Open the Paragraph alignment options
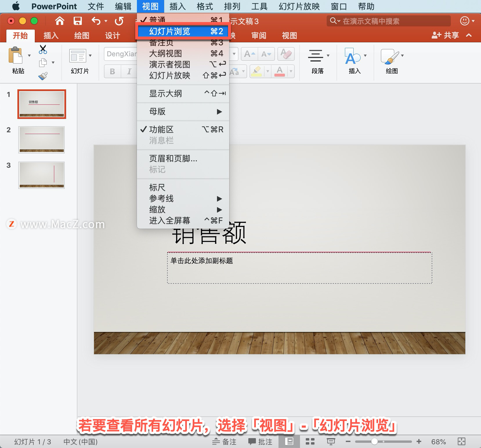 315,55
